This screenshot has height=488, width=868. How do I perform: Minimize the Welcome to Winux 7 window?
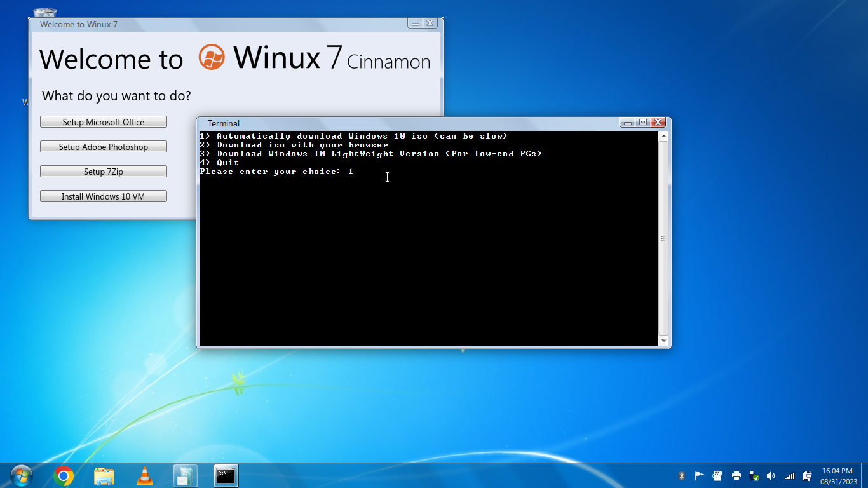click(416, 24)
